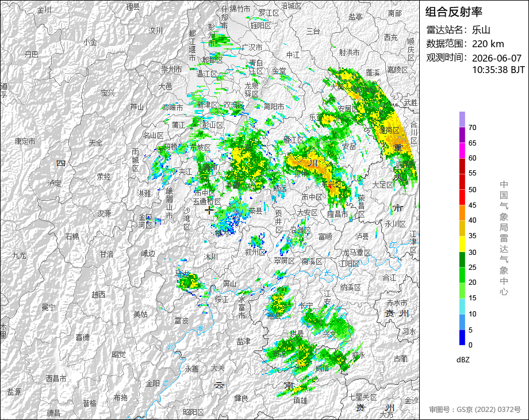
Task: Select the "冕宁" place label
Action: [48, 307]
